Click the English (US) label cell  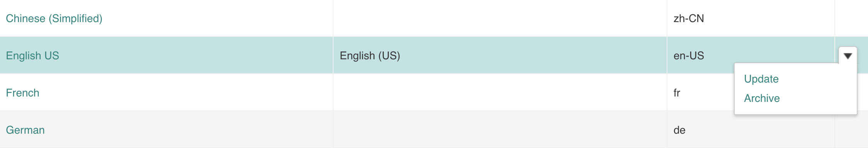[x=500, y=55]
